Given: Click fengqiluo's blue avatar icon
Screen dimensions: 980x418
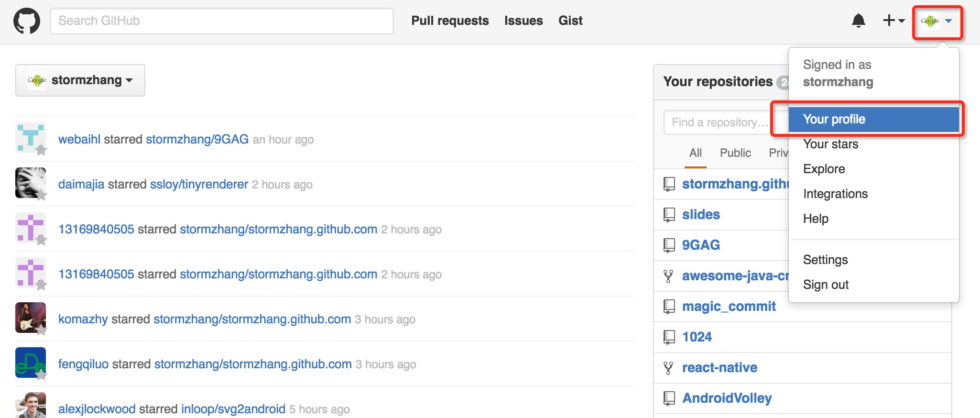Looking at the screenshot, I should click(x=31, y=363).
